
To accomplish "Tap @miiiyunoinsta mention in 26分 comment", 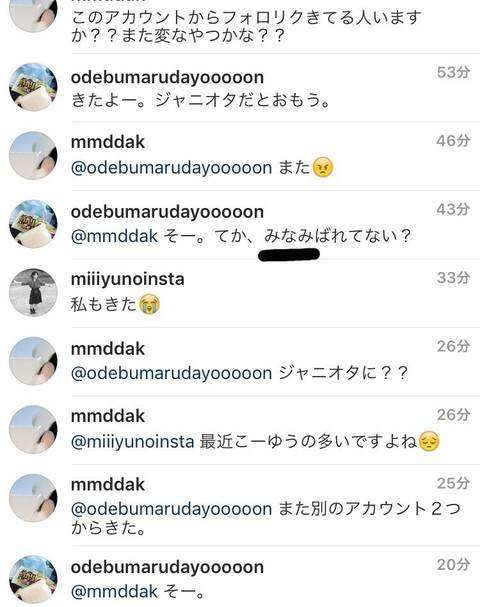I will click(x=132, y=442).
